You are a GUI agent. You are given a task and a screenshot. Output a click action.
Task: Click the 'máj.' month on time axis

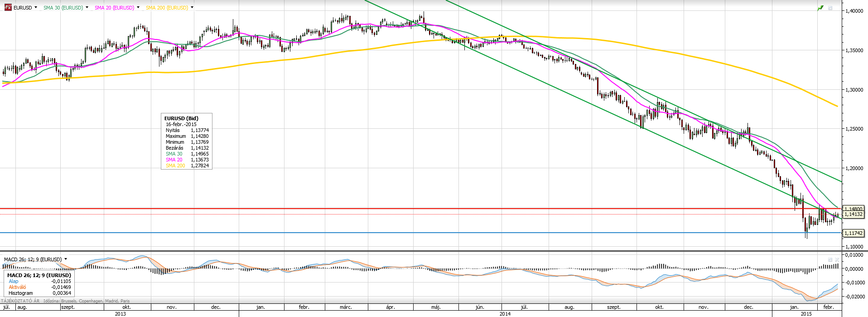coord(436,307)
